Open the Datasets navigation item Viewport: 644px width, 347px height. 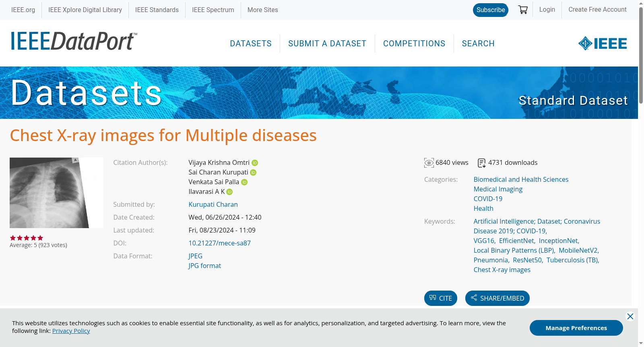(251, 44)
